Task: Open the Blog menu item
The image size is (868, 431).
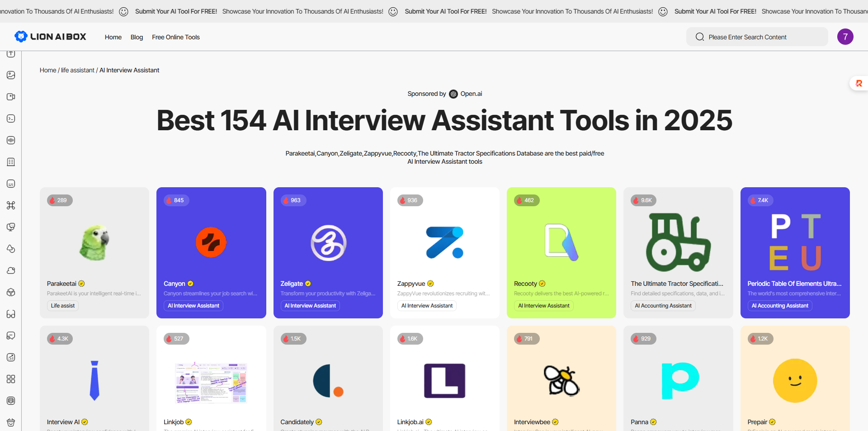Action: (137, 37)
